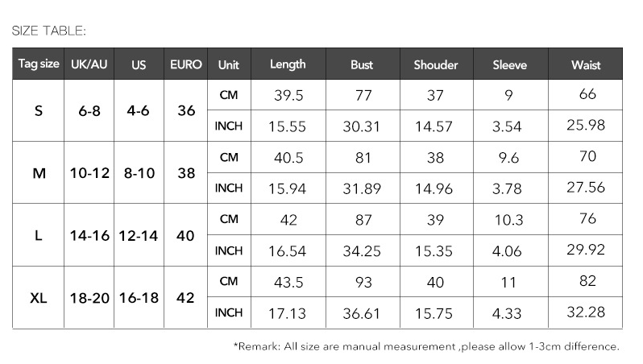Click waist value 25.98
643x364 pixels.
coord(586,125)
